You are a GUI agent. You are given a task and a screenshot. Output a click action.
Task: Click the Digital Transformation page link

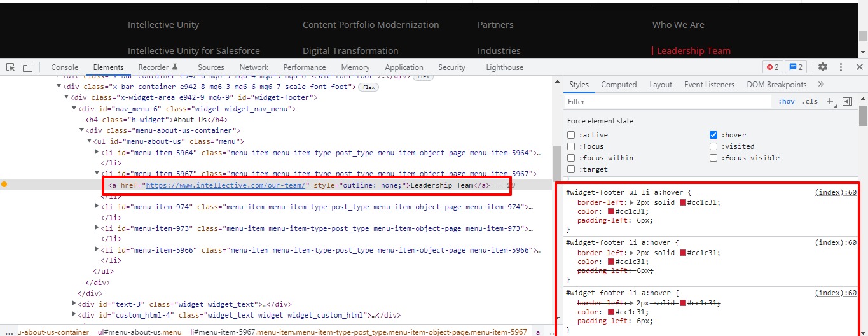(x=350, y=51)
